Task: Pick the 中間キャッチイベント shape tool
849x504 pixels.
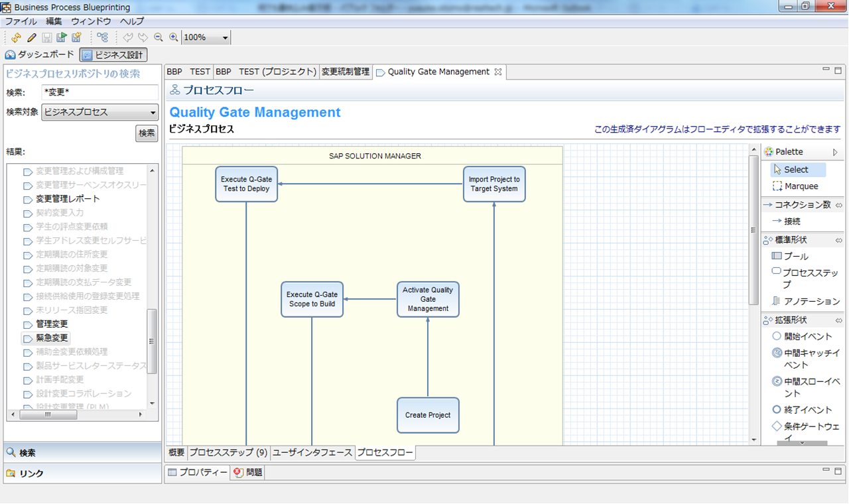Action: [x=806, y=359]
